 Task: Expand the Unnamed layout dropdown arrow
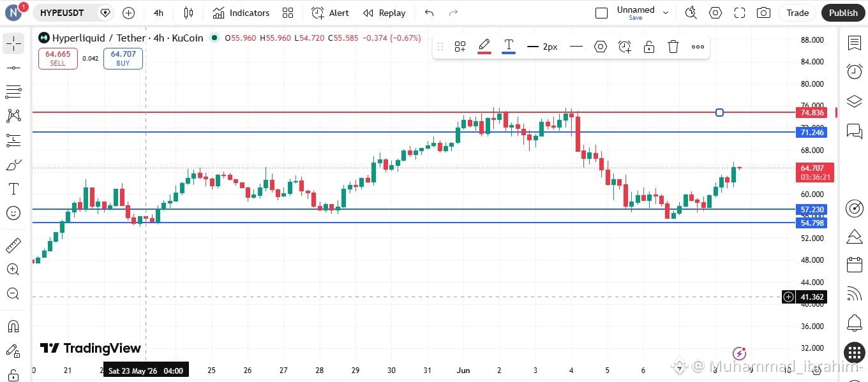point(666,13)
